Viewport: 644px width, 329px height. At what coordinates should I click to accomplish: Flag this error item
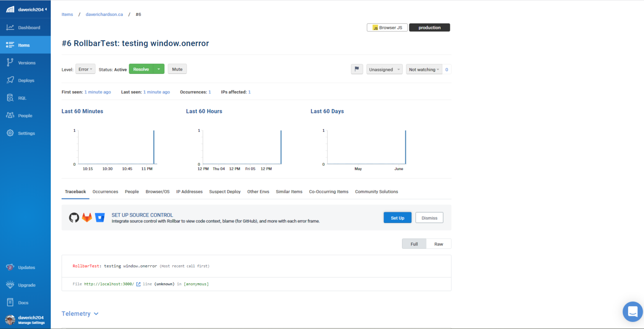[357, 69]
